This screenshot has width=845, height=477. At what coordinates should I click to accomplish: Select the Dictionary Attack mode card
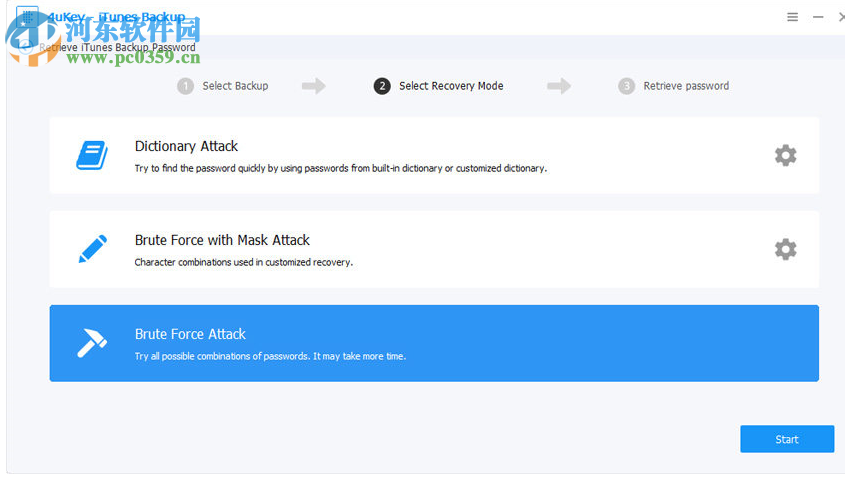tap(434, 155)
